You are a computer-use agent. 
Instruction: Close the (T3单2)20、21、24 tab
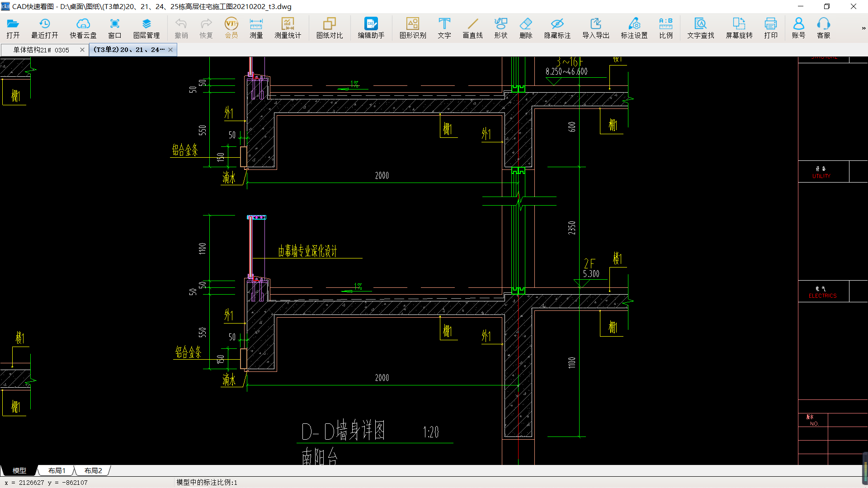point(170,50)
